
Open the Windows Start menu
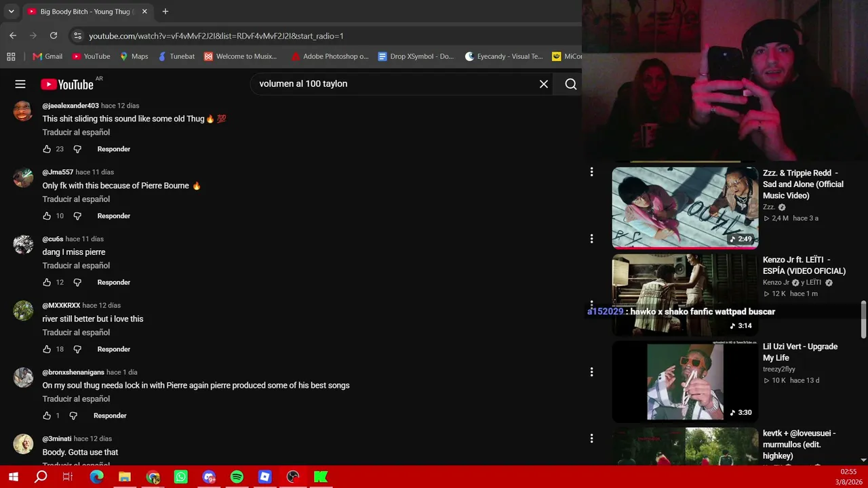13,477
